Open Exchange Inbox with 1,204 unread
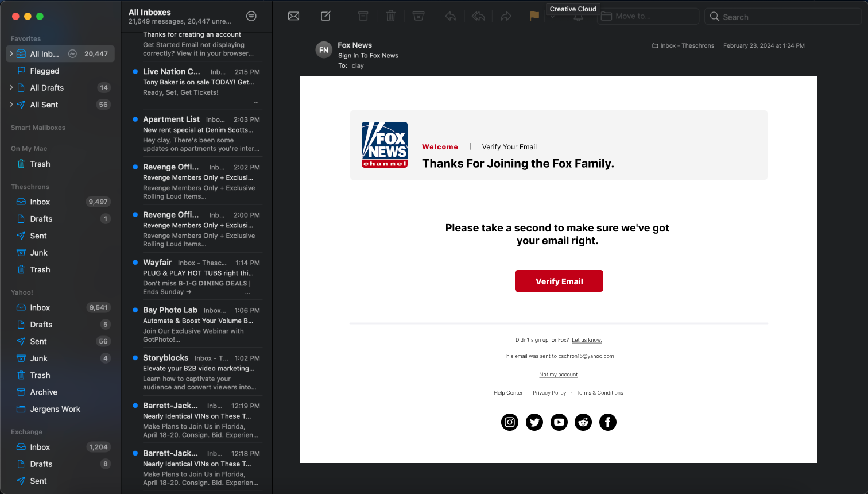 pyautogui.click(x=60, y=447)
